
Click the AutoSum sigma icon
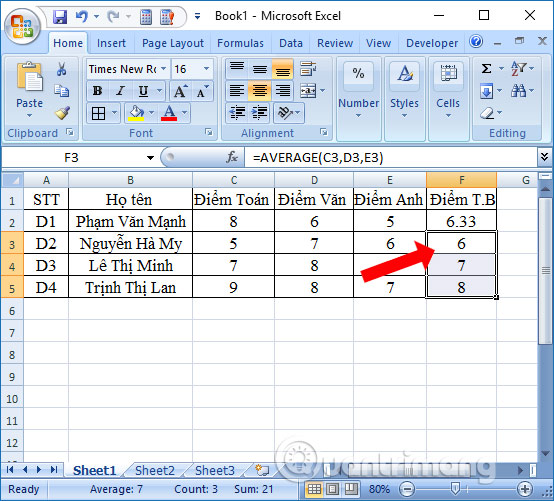pyautogui.click(x=487, y=68)
